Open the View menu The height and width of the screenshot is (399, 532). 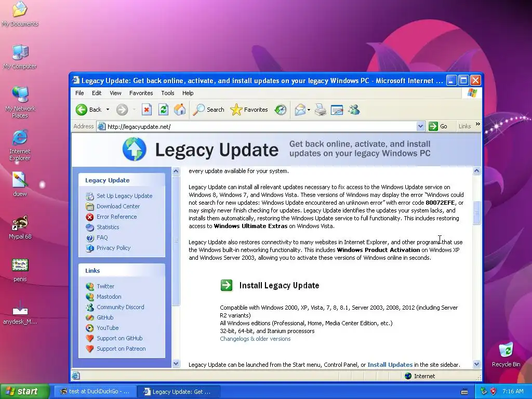[x=115, y=93]
